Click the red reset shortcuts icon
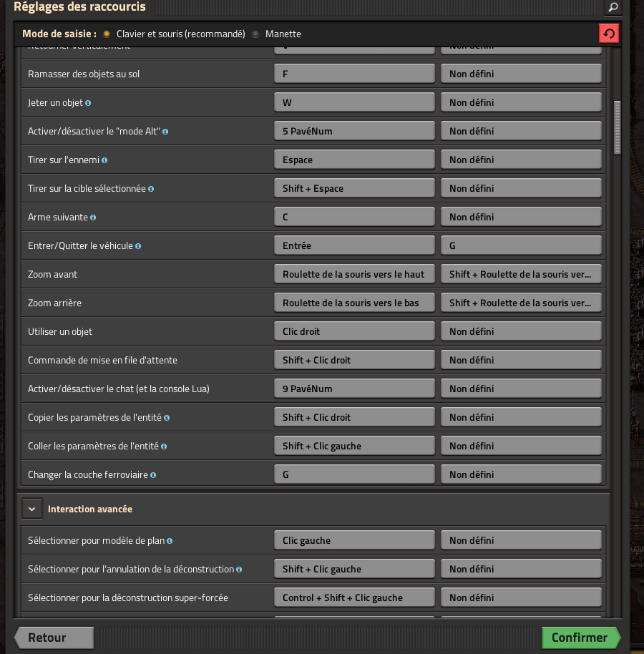 [x=608, y=34]
